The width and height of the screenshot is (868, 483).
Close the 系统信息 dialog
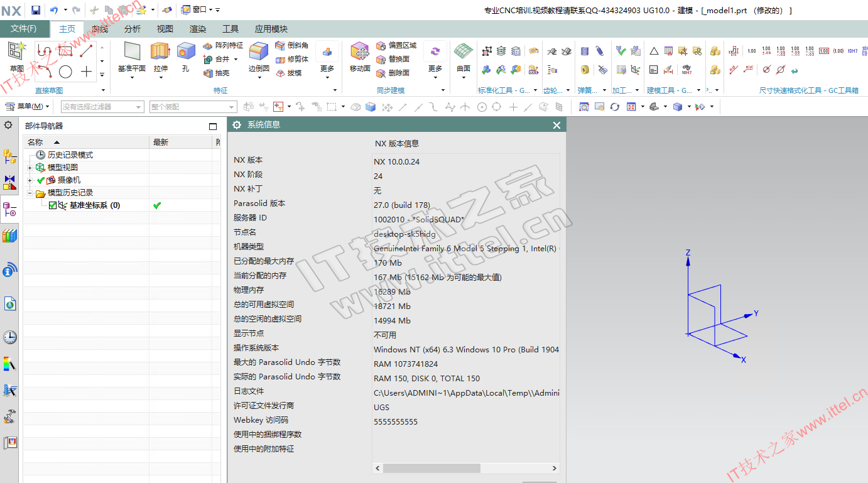556,125
